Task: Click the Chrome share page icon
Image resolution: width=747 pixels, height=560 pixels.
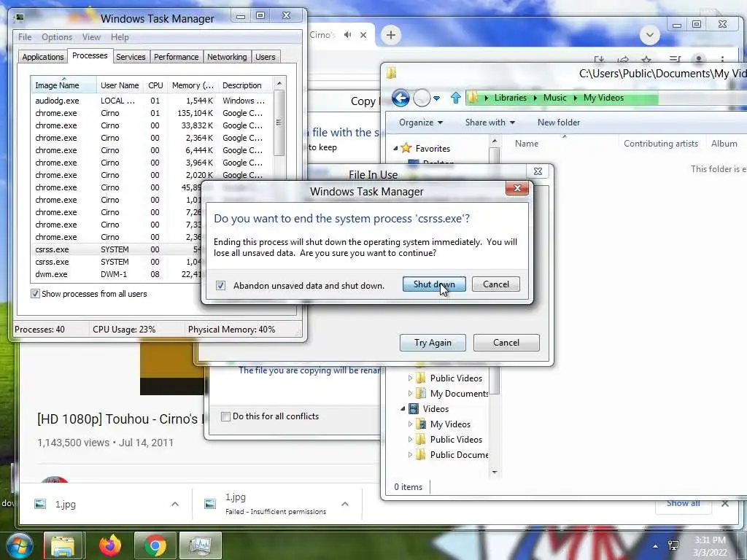Action: point(623,60)
